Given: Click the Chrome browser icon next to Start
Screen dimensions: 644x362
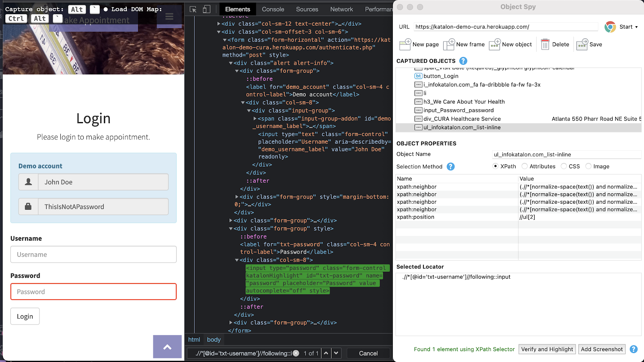Looking at the screenshot, I should click(610, 27).
